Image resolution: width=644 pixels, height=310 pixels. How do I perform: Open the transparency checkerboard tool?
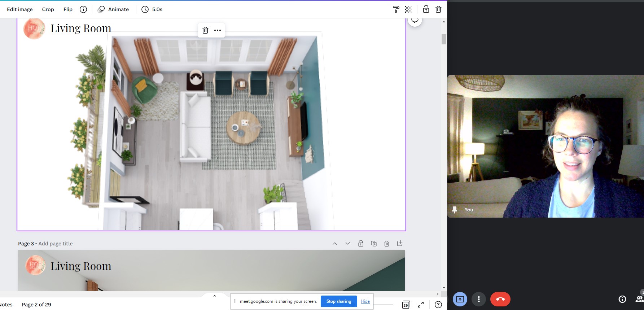[408, 9]
